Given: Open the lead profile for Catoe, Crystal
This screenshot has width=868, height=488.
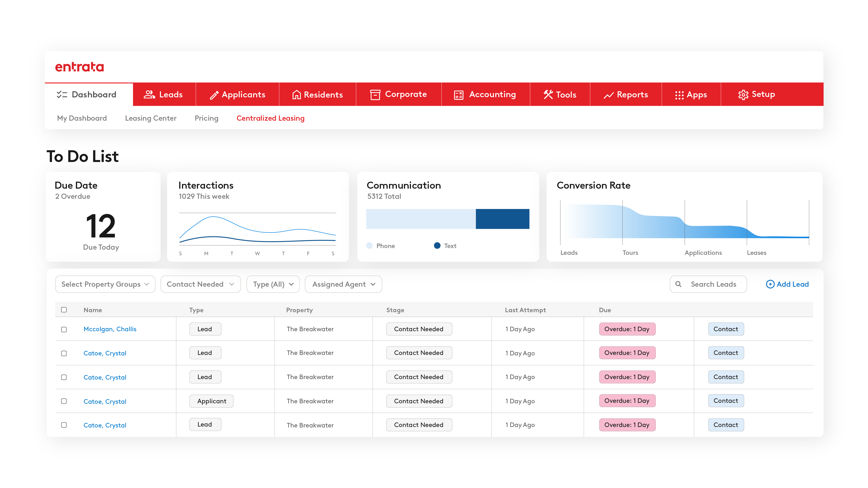Looking at the screenshot, I should tap(105, 353).
